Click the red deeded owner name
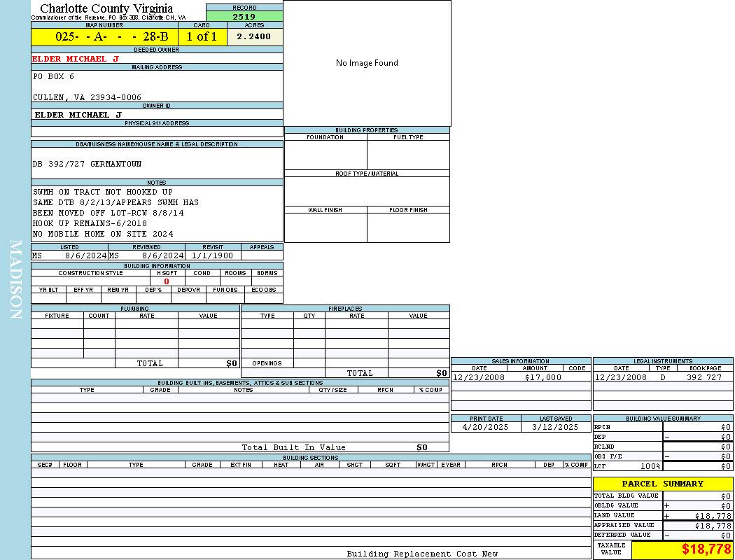 76,59
